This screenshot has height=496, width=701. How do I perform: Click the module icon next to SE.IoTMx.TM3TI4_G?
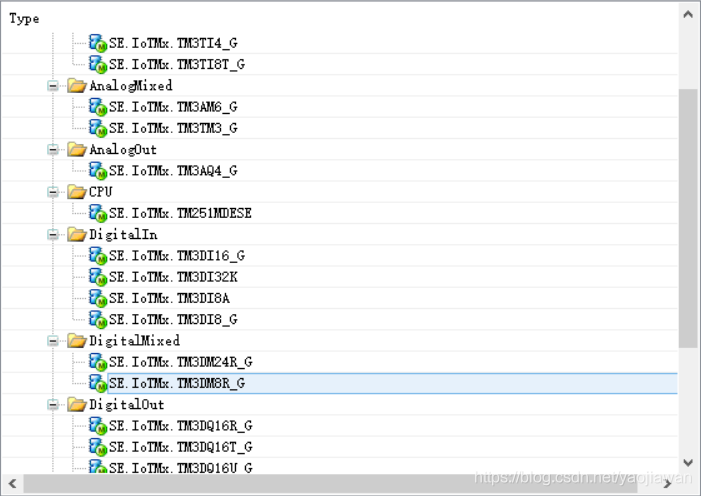click(97, 43)
